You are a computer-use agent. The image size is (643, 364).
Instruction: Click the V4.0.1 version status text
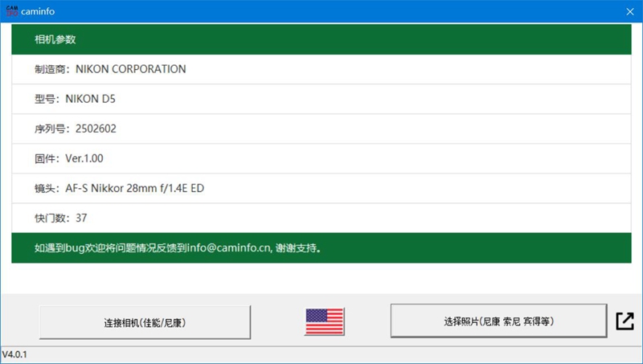pos(14,354)
